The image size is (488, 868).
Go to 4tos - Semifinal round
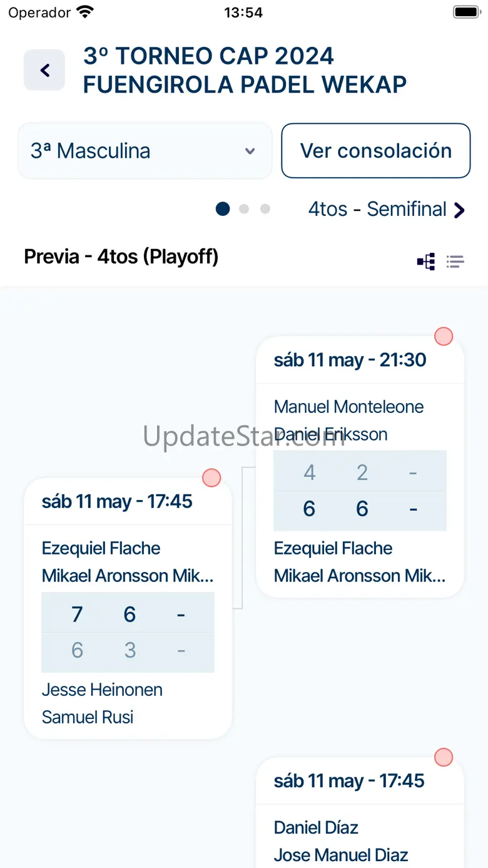click(377, 209)
